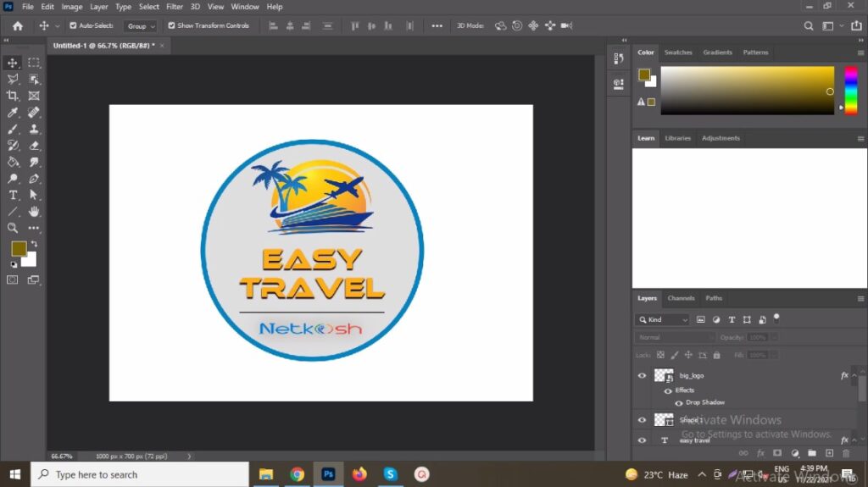Viewport: 868px width, 487px height.
Task: Select the Clone Stamp tool
Action: pos(34,129)
